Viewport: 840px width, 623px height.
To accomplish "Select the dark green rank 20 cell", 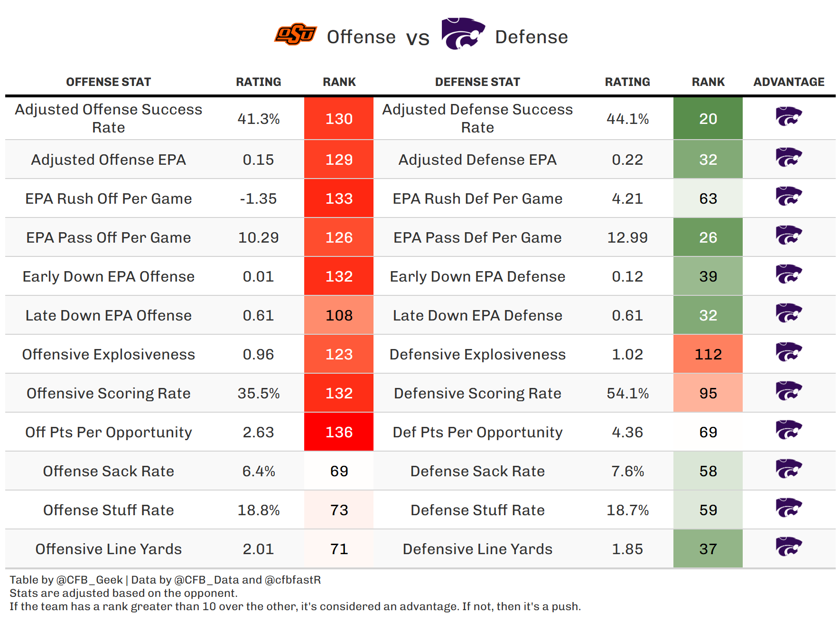I will click(708, 119).
